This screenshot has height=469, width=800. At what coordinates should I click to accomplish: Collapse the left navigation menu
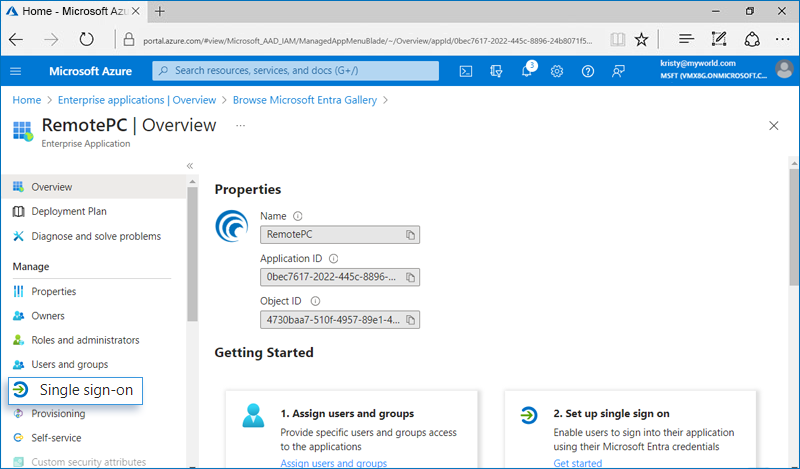(190, 165)
